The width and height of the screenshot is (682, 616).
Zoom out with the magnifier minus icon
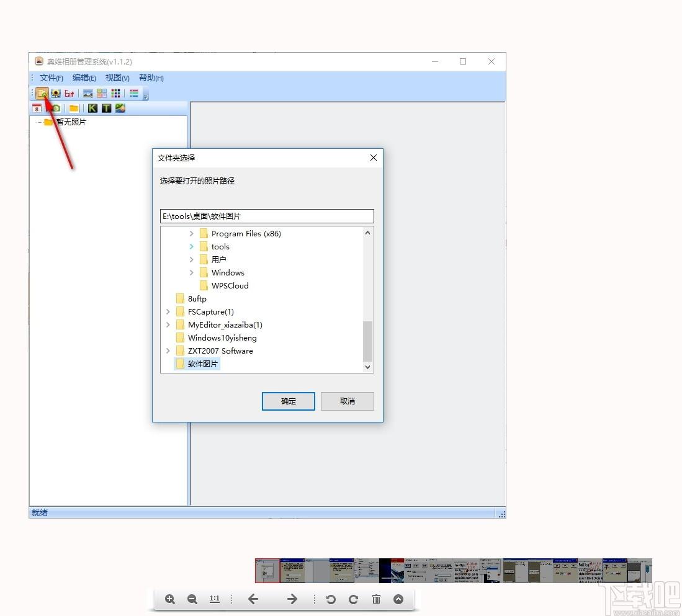pyautogui.click(x=192, y=599)
